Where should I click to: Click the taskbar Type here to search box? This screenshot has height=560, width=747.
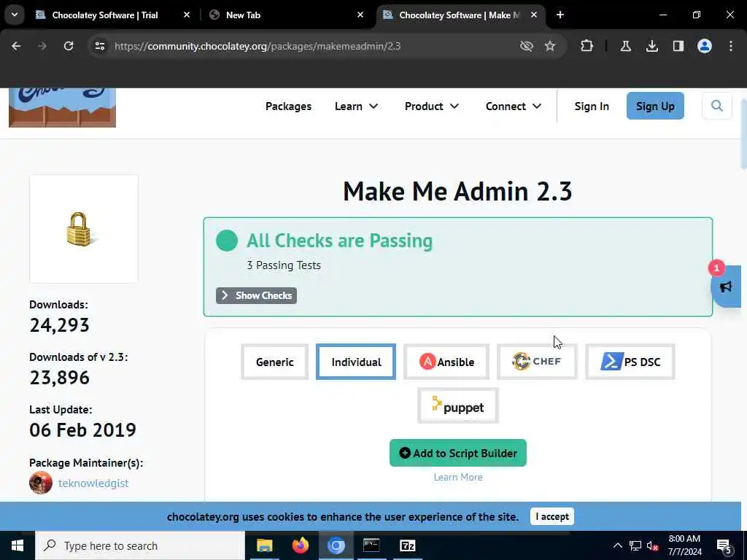(x=140, y=545)
